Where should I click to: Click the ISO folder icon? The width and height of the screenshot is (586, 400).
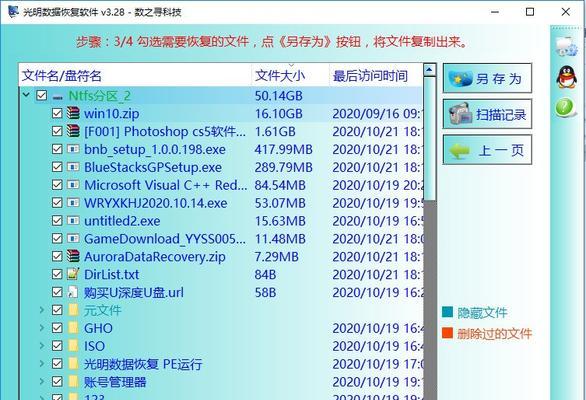[x=73, y=346]
